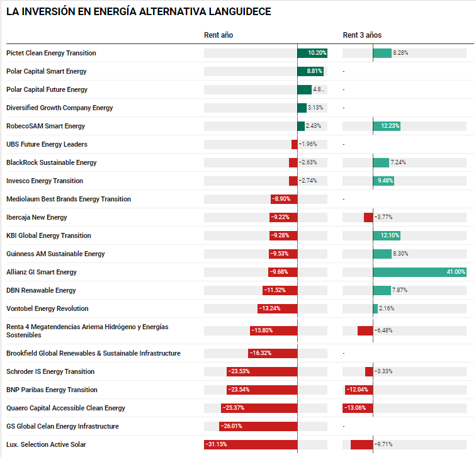Viewport: 476px width, 457px height.
Task: Select 'Polar Capital Smart Energy' fund name
Action: [x=46, y=71]
